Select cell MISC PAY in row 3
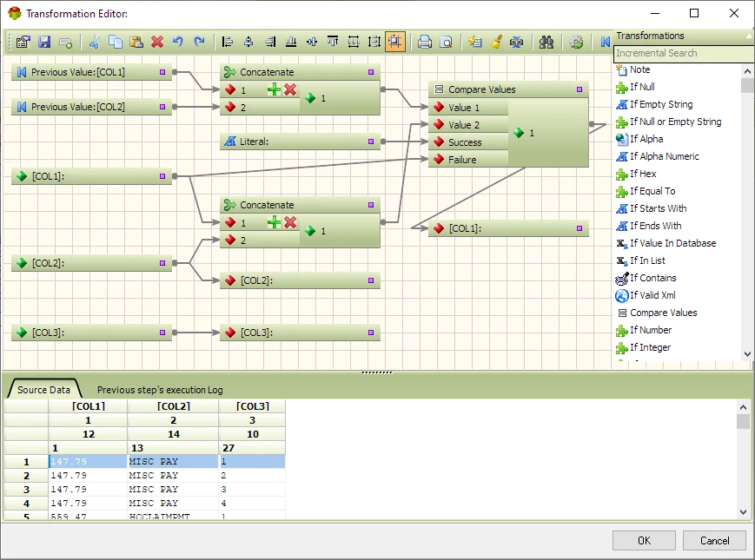755x560 pixels. [173, 490]
